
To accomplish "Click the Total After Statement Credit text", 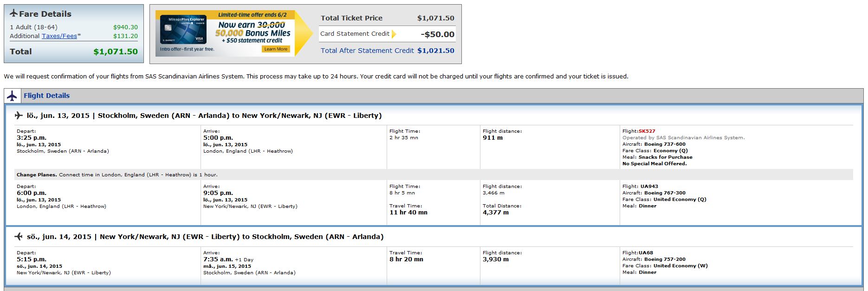I will [x=367, y=51].
